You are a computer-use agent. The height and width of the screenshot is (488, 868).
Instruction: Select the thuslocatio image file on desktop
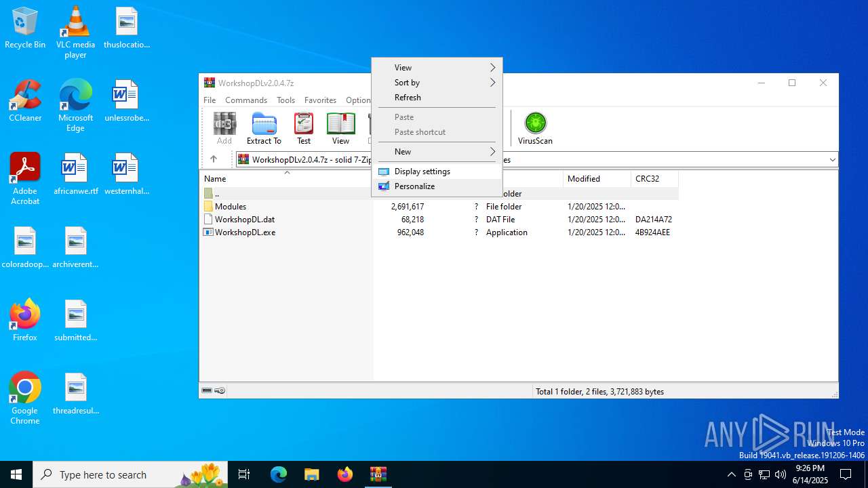127,28
